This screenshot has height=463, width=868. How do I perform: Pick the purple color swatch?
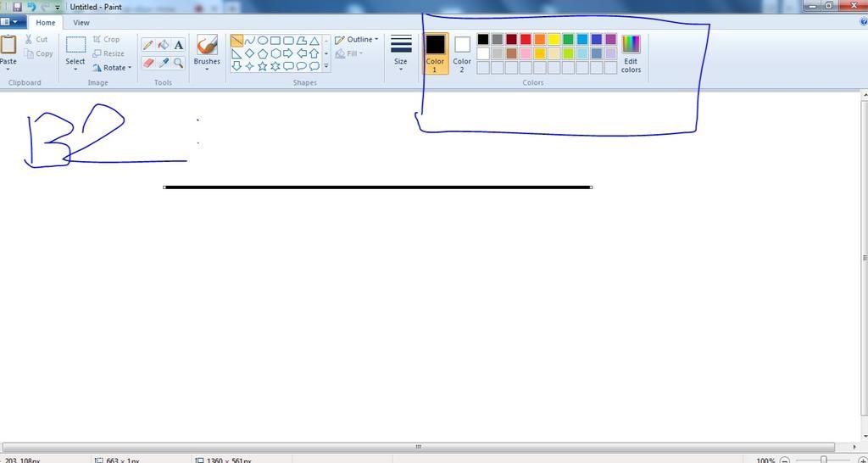coord(610,39)
